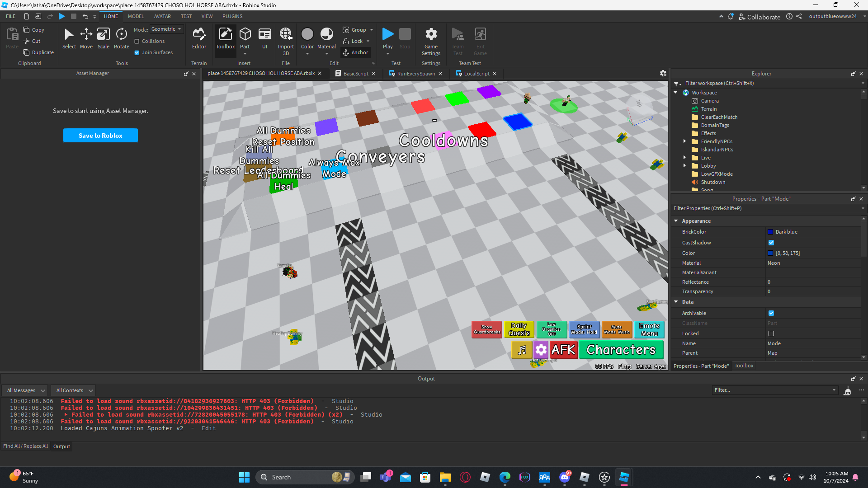
Task: Expand the FriendlyNPCs folder
Action: coord(684,141)
